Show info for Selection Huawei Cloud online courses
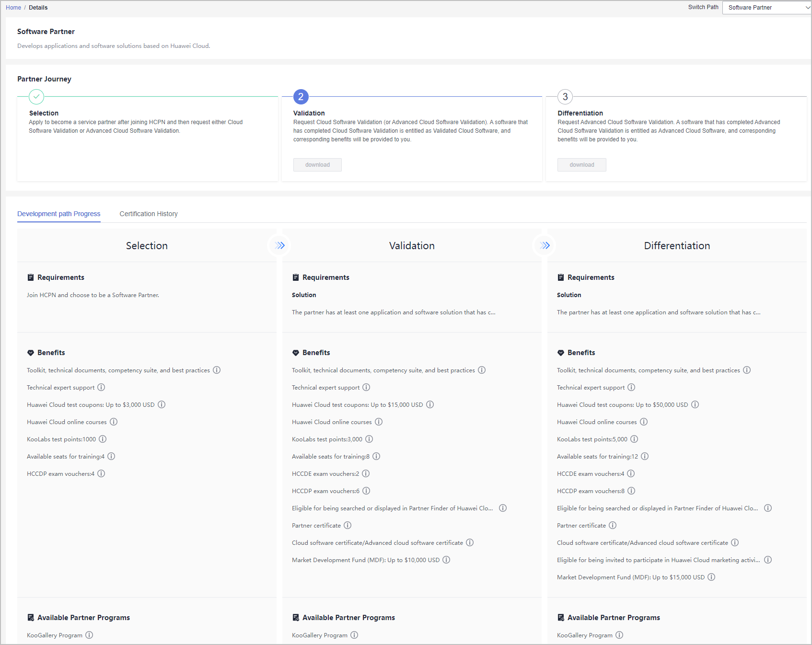 click(114, 422)
